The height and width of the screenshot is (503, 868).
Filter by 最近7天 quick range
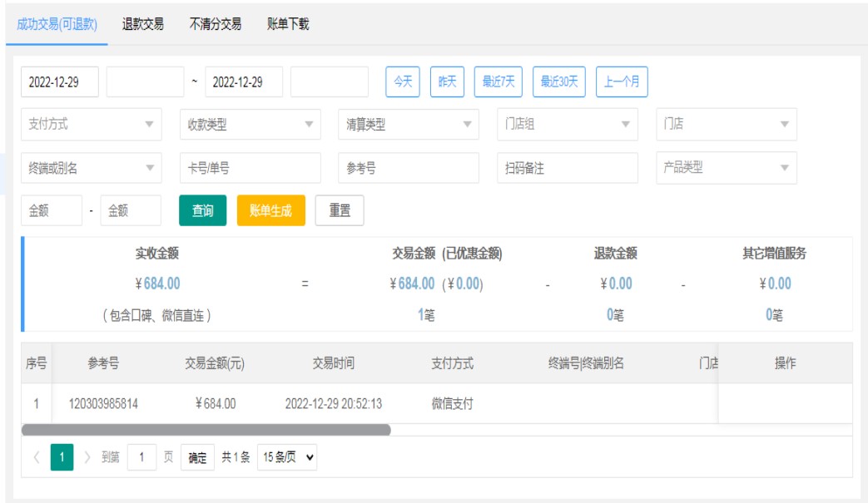coord(498,81)
